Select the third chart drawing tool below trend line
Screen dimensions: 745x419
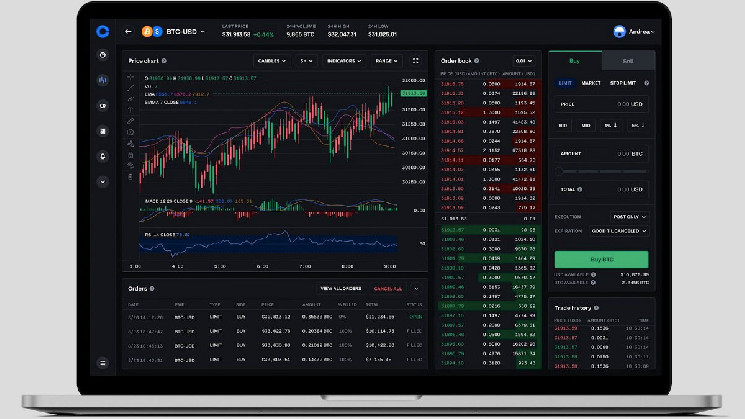tap(131, 99)
